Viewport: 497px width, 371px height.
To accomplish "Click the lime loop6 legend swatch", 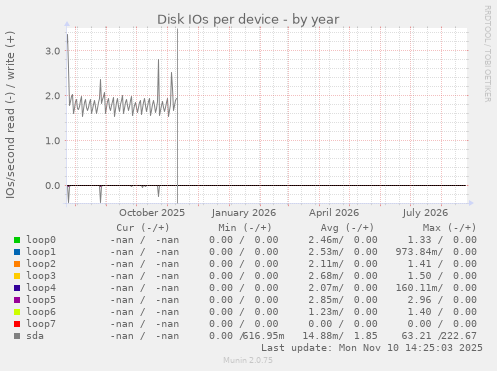I will pyautogui.click(x=17, y=312).
